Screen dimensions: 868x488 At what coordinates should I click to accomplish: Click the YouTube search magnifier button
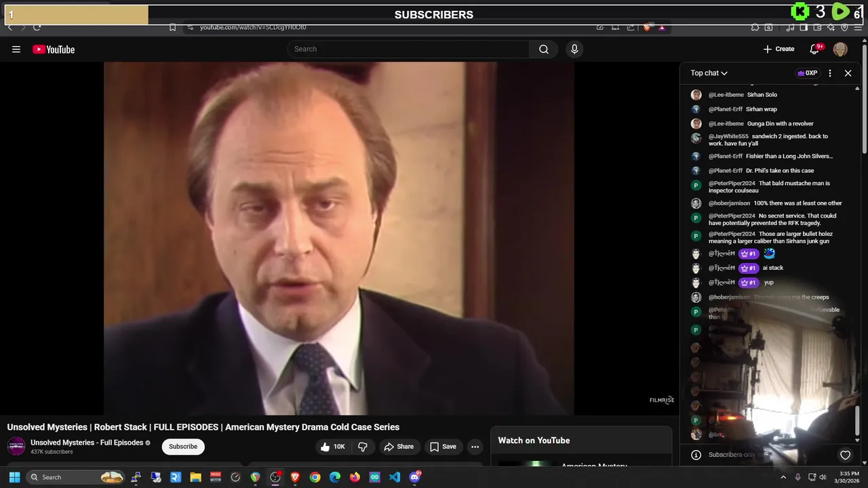pyautogui.click(x=544, y=49)
